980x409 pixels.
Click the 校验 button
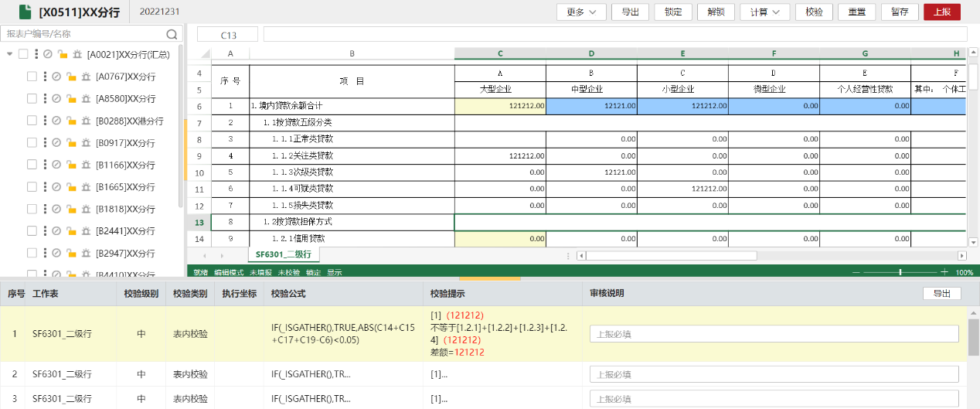click(814, 12)
